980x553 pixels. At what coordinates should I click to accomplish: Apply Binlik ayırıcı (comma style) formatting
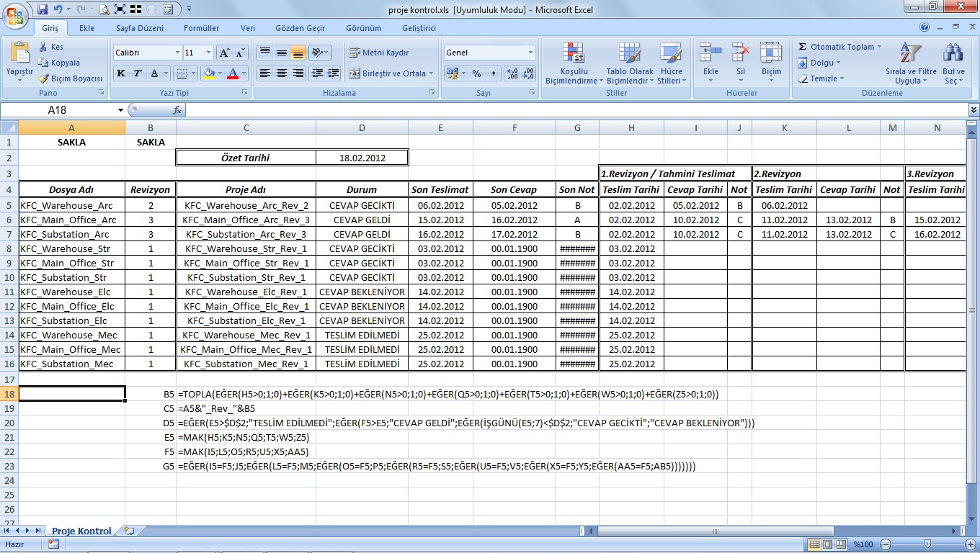pos(494,73)
